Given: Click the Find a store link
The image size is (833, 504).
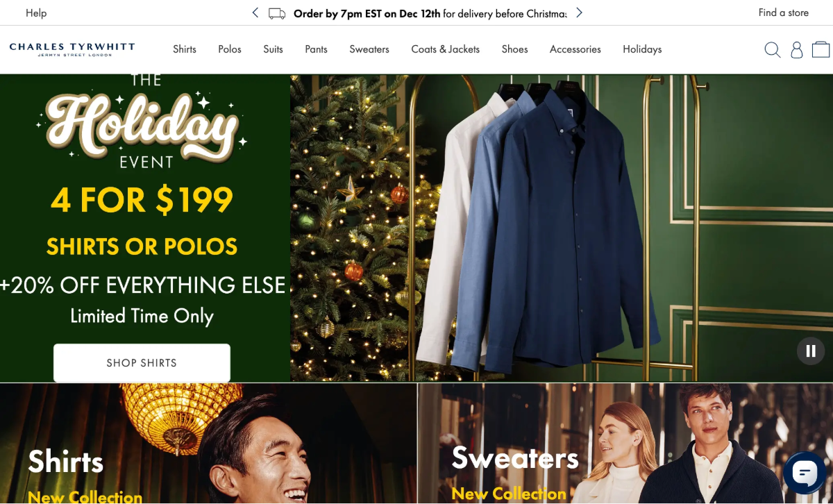Looking at the screenshot, I should pos(783,12).
